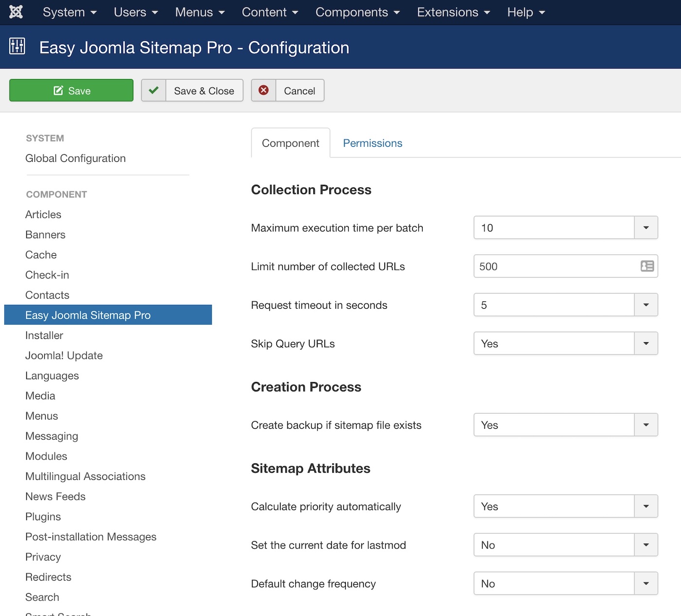The height and width of the screenshot is (616, 681).
Task: Open the Content menu
Action: [x=270, y=12]
